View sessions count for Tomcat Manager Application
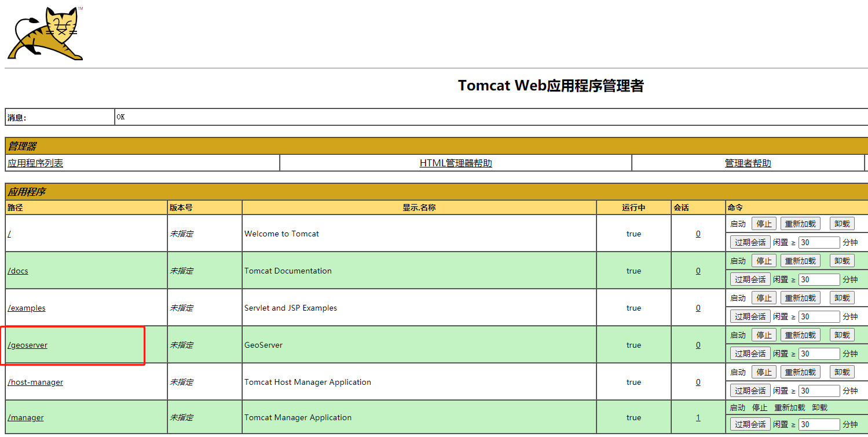 click(x=698, y=417)
